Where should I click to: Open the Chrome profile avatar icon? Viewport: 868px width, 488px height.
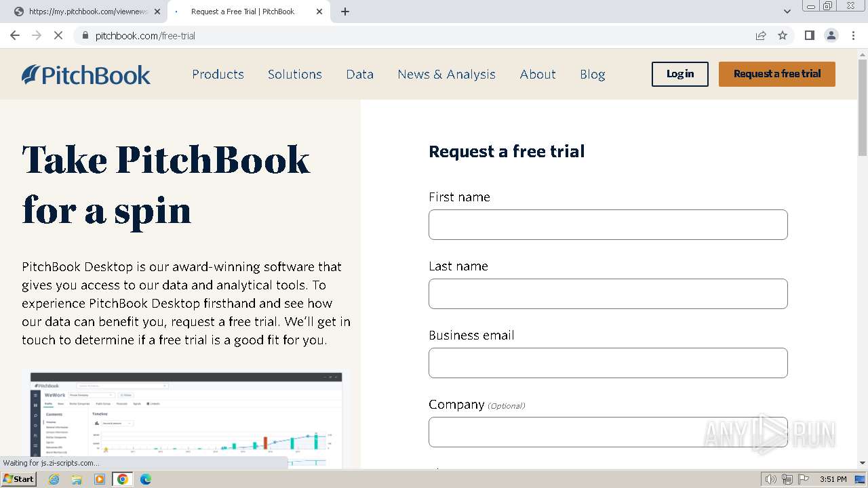coord(831,35)
